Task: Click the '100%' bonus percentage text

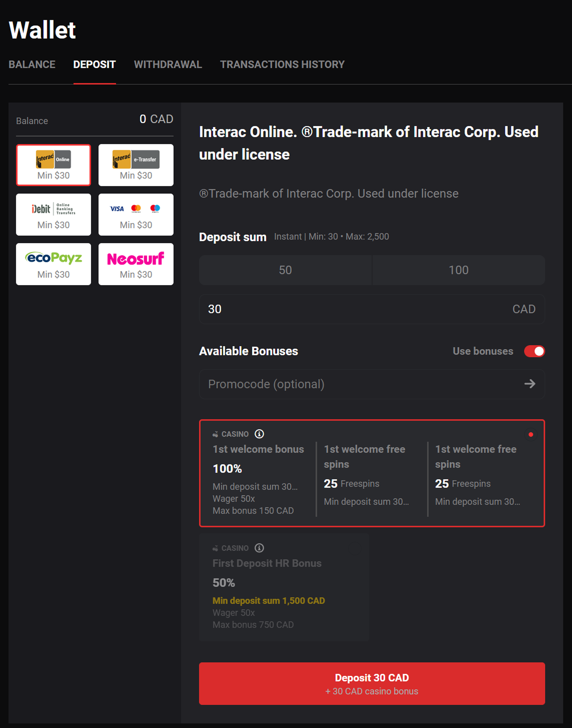Action: [227, 469]
